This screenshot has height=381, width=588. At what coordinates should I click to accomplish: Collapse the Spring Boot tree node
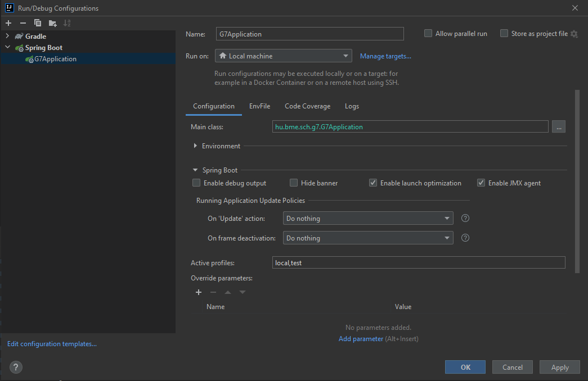7,47
